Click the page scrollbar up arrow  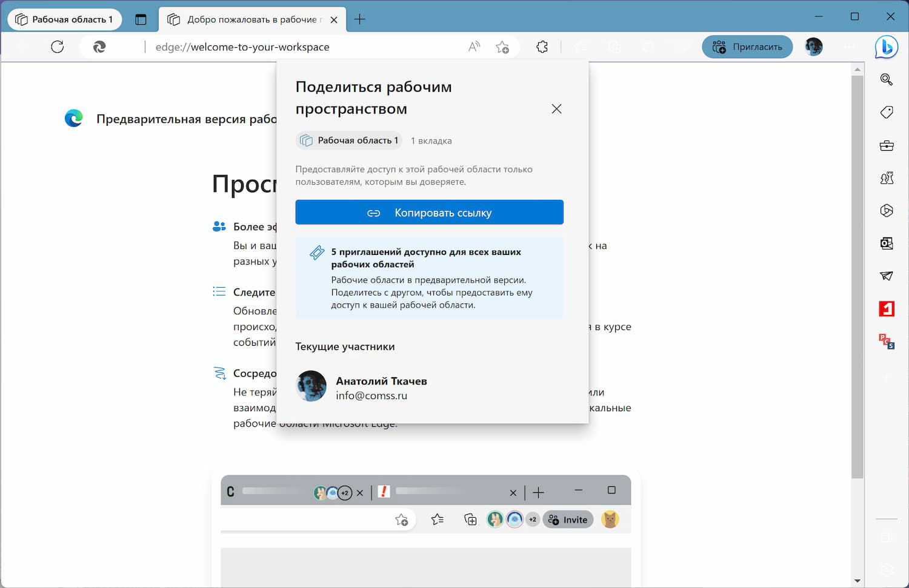point(857,69)
